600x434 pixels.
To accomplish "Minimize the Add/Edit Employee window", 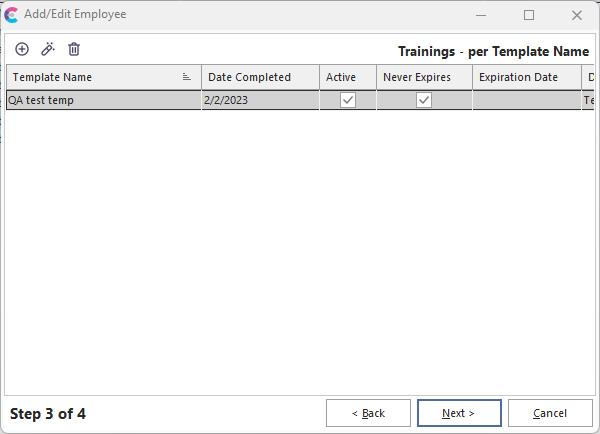I will coord(481,15).
